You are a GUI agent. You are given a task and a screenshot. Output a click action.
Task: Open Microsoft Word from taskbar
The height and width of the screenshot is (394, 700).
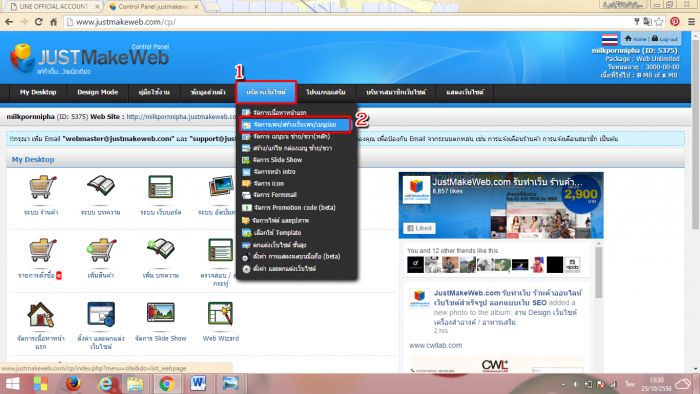tap(198, 383)
